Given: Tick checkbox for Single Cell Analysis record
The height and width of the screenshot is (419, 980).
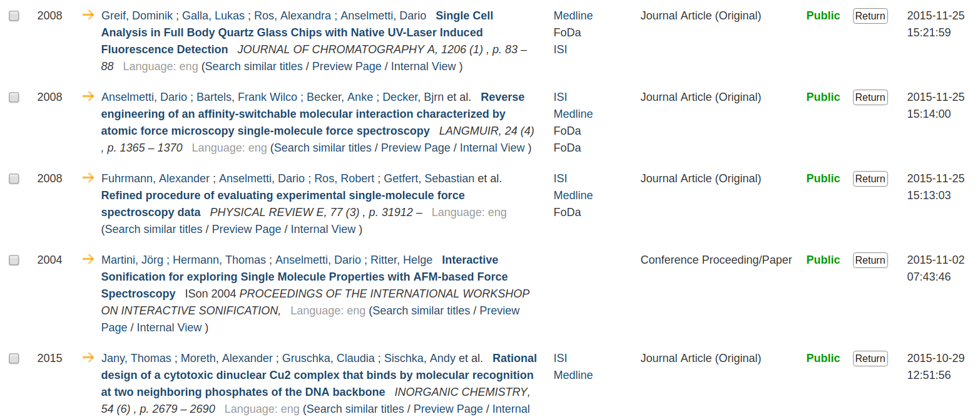Looking at the screenshot, I should pos(14,16).
